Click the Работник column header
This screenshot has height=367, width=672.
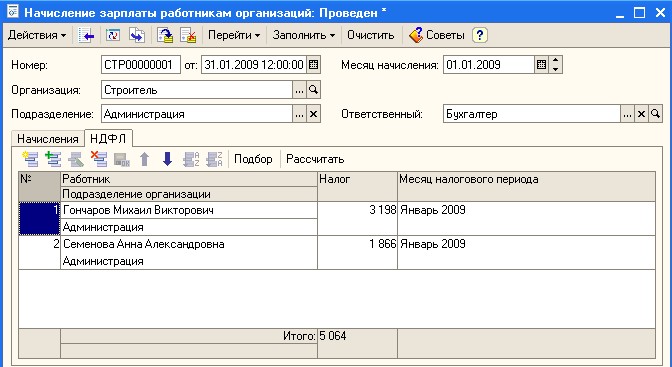tap(189, 179)
